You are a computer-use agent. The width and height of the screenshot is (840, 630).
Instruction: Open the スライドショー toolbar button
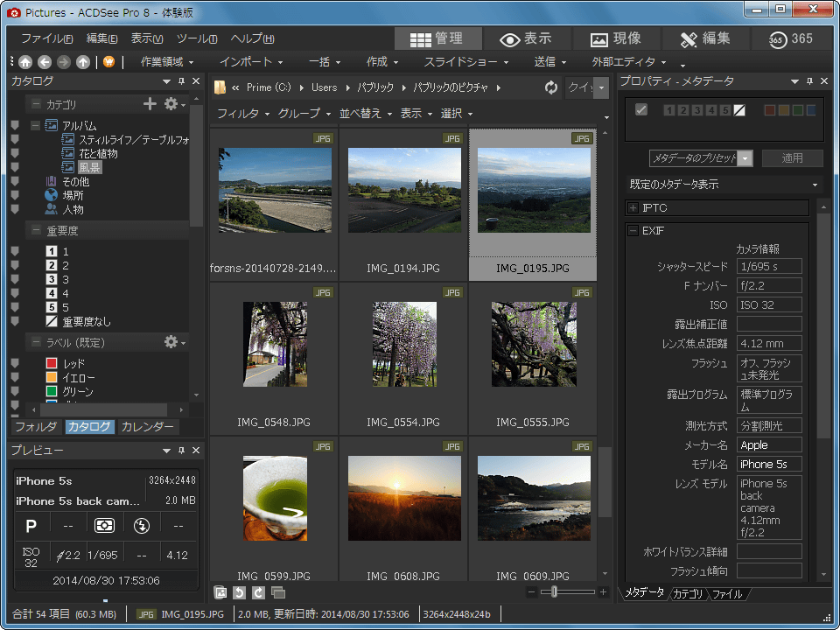tap(466, 62)
